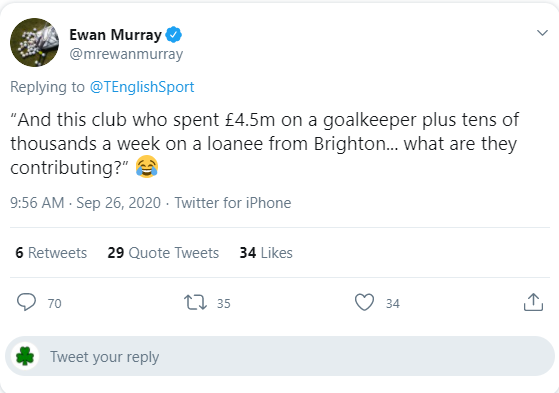
Task: Click the 70 replies count
Action: [x=55, y=303]
